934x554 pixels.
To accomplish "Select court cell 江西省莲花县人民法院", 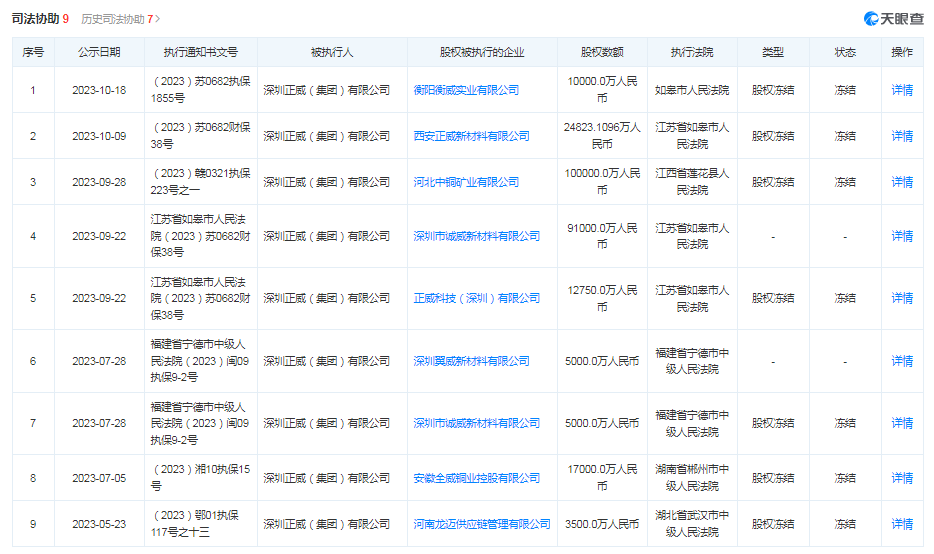I will [x=692, y=182].
